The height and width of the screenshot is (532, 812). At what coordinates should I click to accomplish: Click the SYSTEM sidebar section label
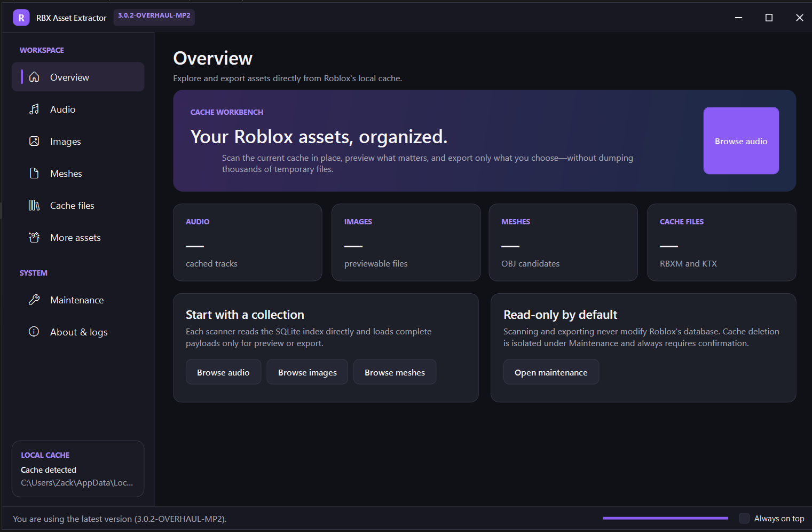pyautogui.click(x=34, y=273)
